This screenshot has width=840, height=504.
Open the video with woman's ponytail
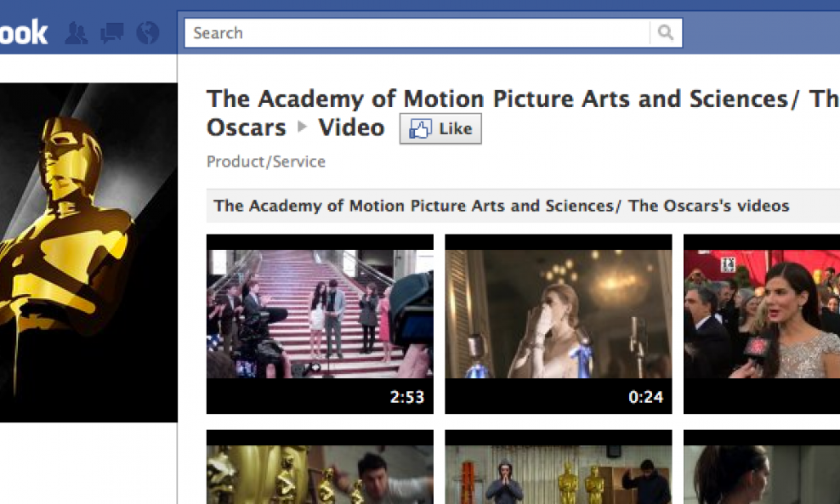tap(762, 467)
